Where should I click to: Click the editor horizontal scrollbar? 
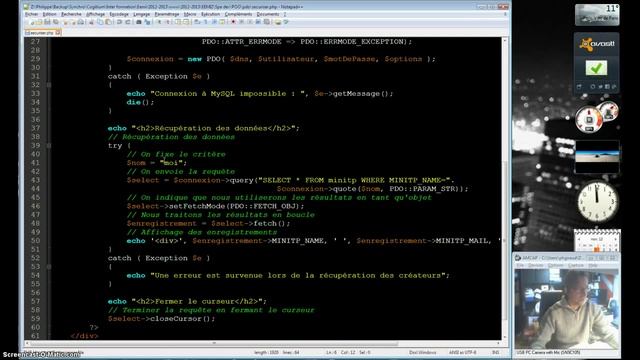(262, 343)
